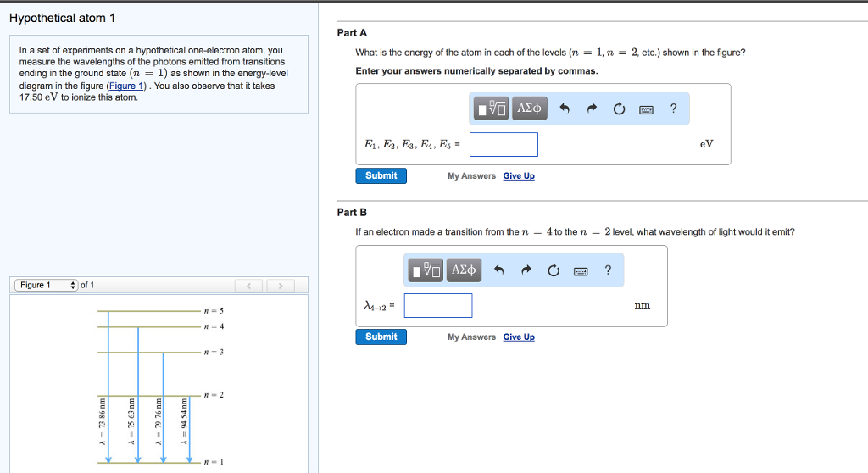Click undo arrow in Part B toolbar
Viewport: 868px width, 473px height.
point(499,270)
